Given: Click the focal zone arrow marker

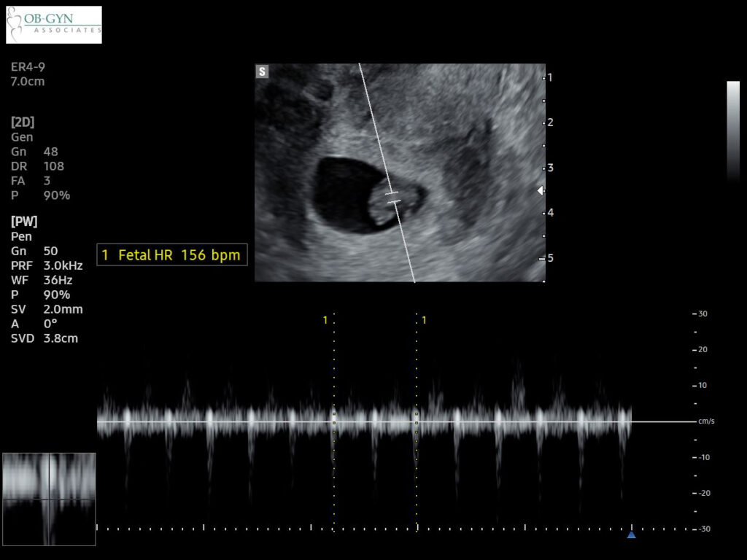Looking at the screenshot, I should [x=541, y=190].
